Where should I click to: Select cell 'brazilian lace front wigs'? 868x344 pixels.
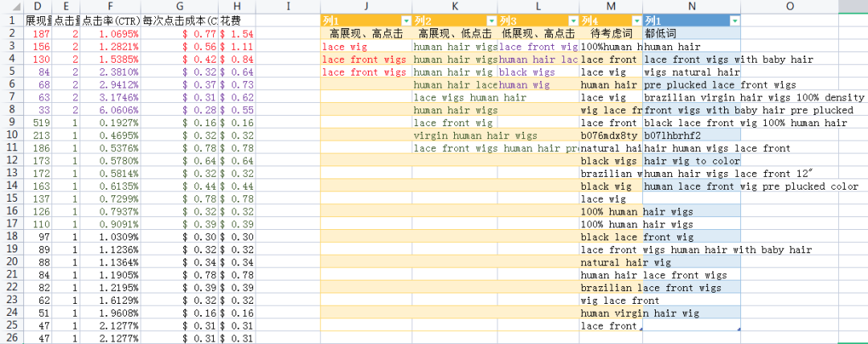coord(611,288)
